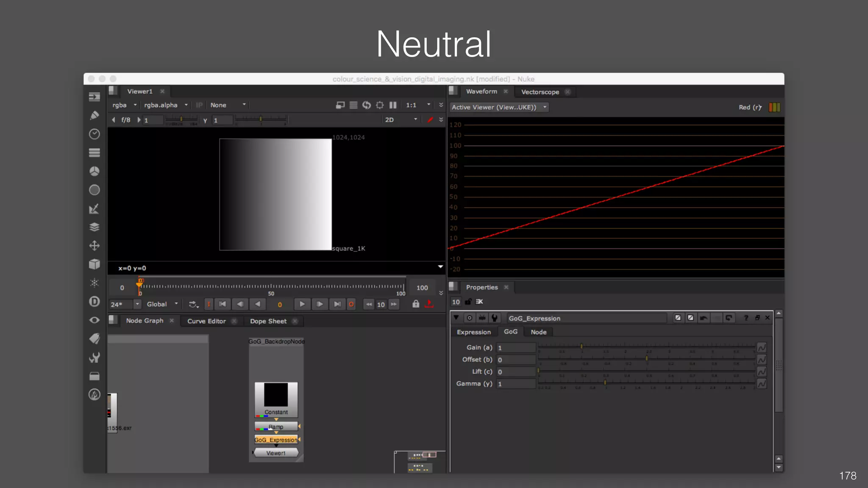Viewport: 868px width, 488px height.
Task: Open the Time nodes clock icon
Action: tap(94, 134)
